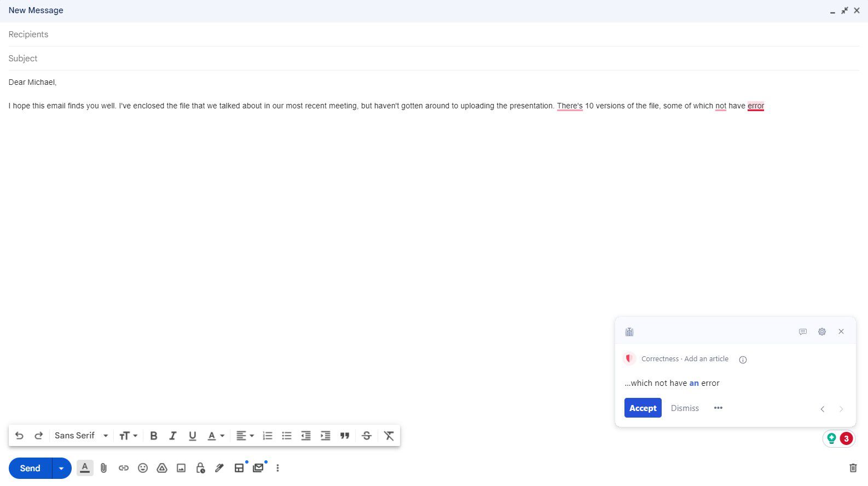The width and height of the screenshot is (868, 486).
Task: Discard the draft with the trash icon
Action: click(853, 468)
